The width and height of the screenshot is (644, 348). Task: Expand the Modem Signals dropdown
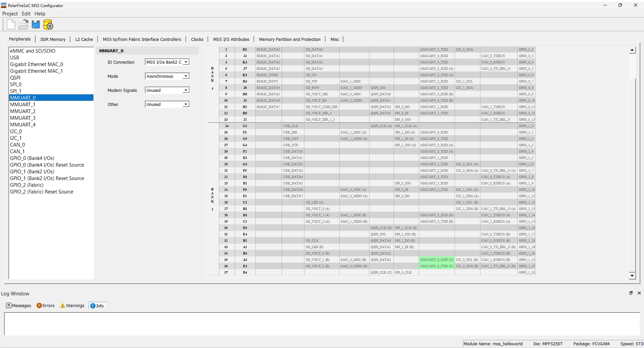tap(186, 91)
